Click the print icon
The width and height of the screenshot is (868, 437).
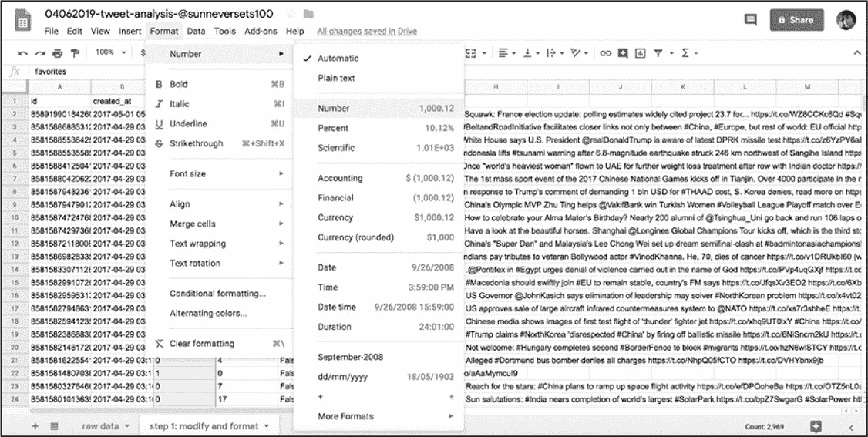[x=58, y=53]
